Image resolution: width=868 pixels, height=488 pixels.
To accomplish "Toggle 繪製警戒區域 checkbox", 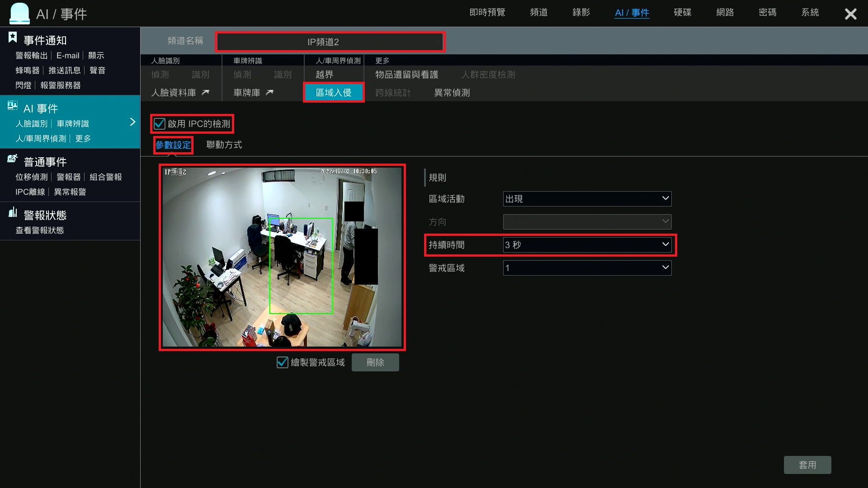I will coord(282,362).
